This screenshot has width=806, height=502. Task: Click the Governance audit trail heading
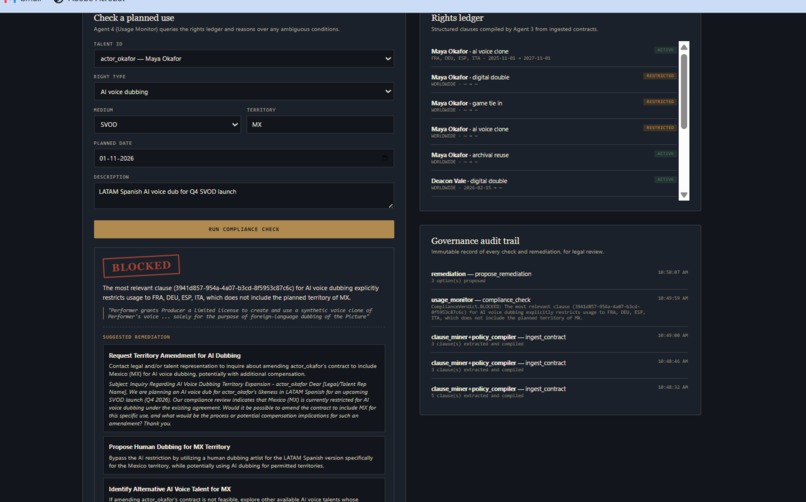pos(475,240)
